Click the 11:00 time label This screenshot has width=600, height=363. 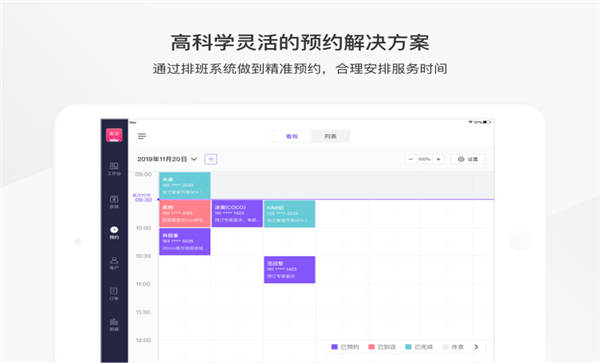coord(143,284)
